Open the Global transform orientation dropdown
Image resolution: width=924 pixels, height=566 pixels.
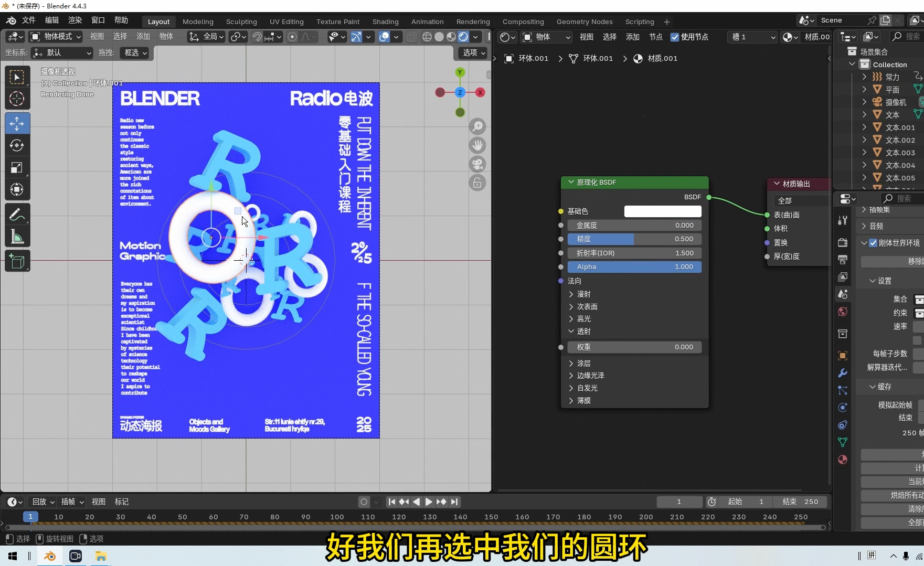tap(207, 37)
